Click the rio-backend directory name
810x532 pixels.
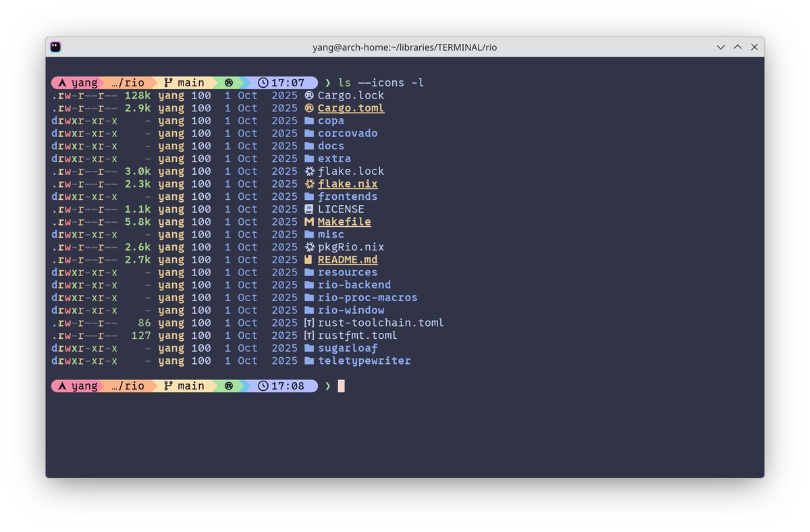[x=354, y=285]
